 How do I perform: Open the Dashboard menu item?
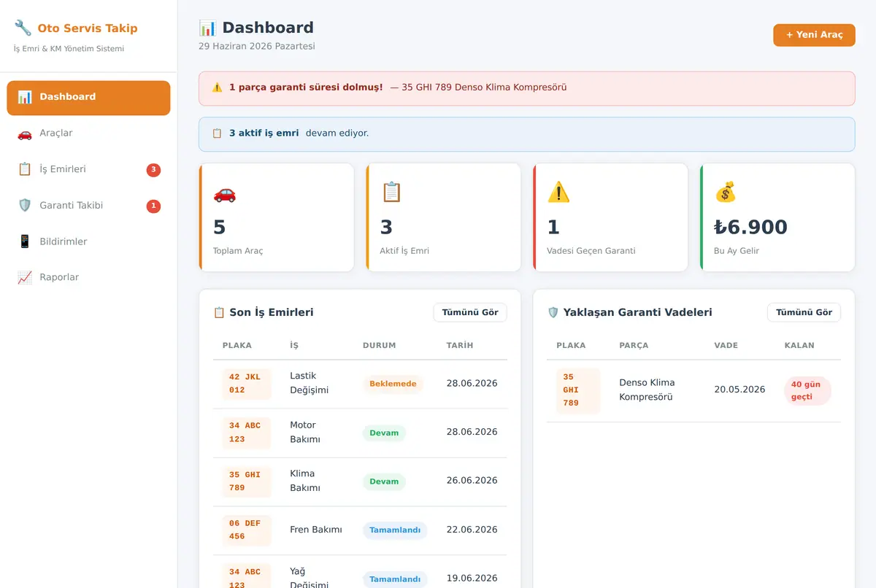(x=88, y=98)
